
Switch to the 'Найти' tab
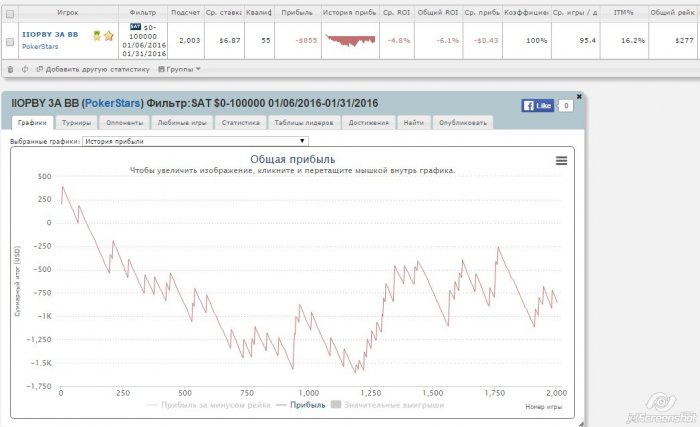(413, 122)
